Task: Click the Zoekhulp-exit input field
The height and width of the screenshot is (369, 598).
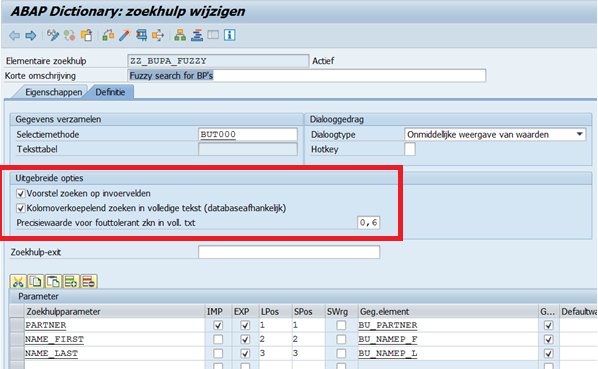Action: coord(289,252)
